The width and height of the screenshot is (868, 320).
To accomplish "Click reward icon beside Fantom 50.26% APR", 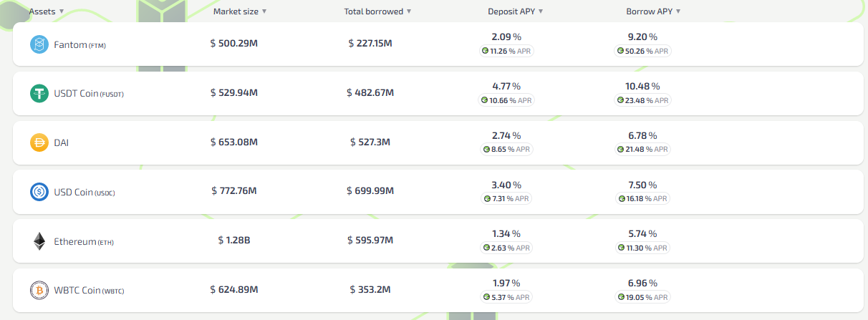I will click(621, 51).
